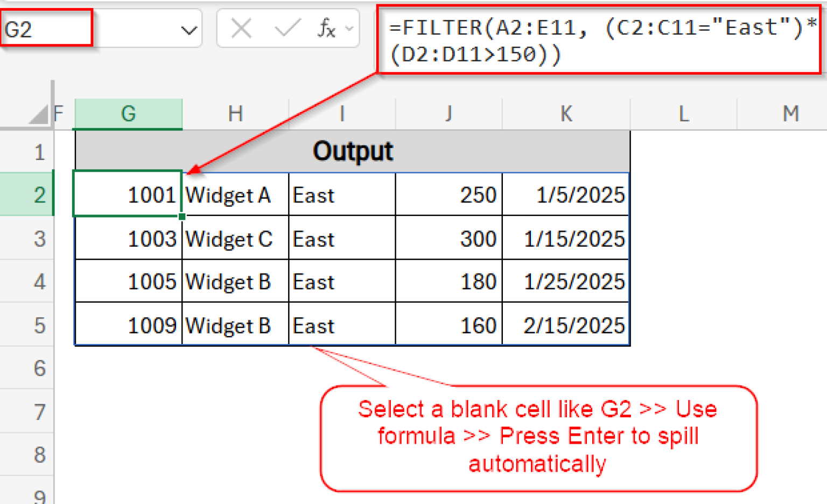The height and width of the screenshot is (504, 827).
Task: Click the cell showing 1/25/2025
Action: pos(565,281)
